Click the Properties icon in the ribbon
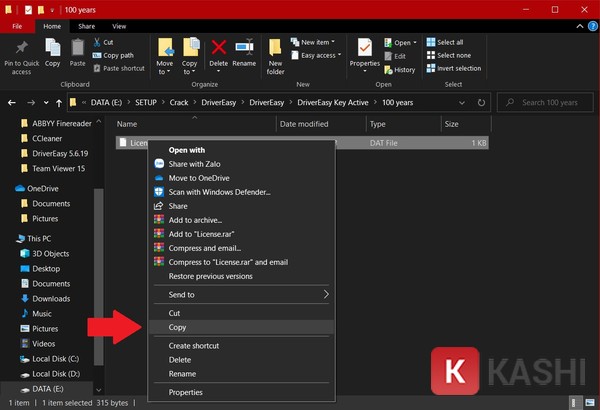The image size is (600, 410). (x=365, y=48)
